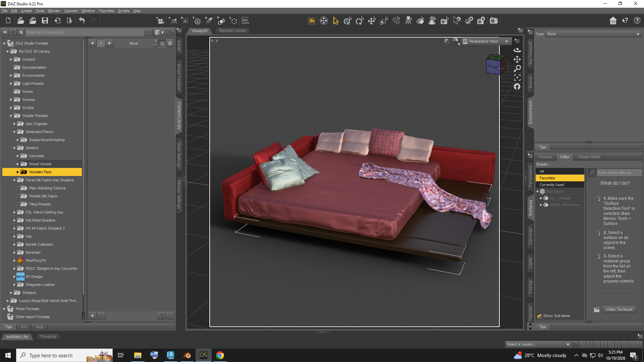Select the Universal tool in the toolbar

coord(347,21)
